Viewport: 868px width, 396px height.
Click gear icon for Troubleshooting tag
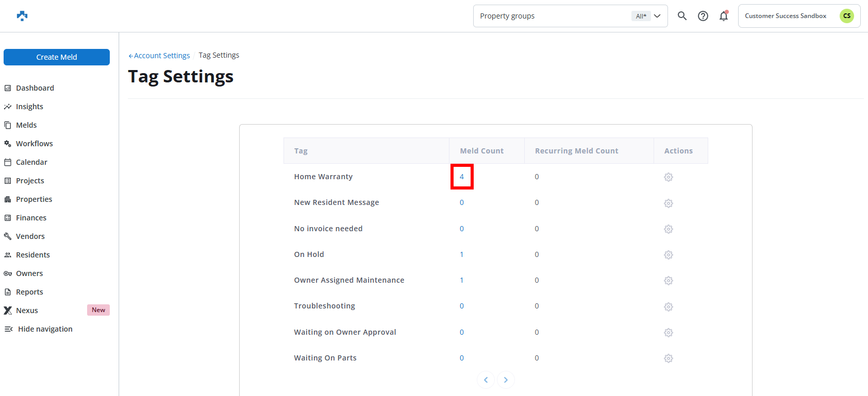[x=668, y=307]
